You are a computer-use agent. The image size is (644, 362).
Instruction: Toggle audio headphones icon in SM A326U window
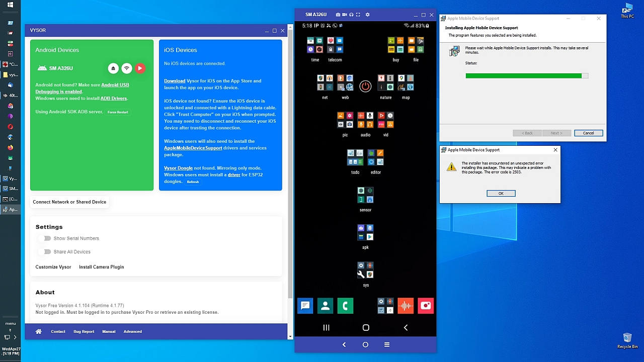point(351,15)
